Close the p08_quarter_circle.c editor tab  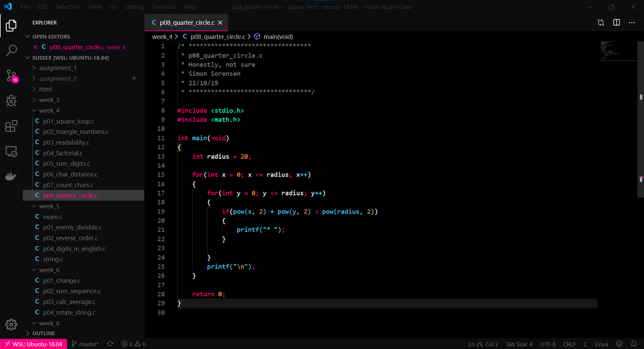click(x=220, y=23)
